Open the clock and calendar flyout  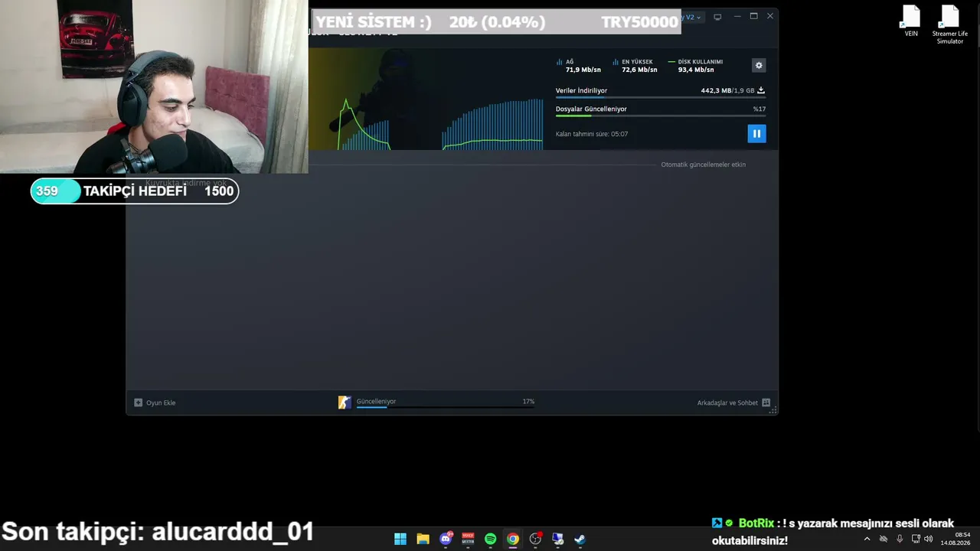(x=955, y=539)
